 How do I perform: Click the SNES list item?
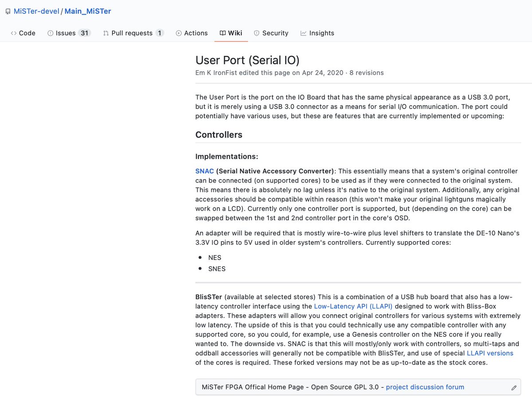click(x=217, y=269)
